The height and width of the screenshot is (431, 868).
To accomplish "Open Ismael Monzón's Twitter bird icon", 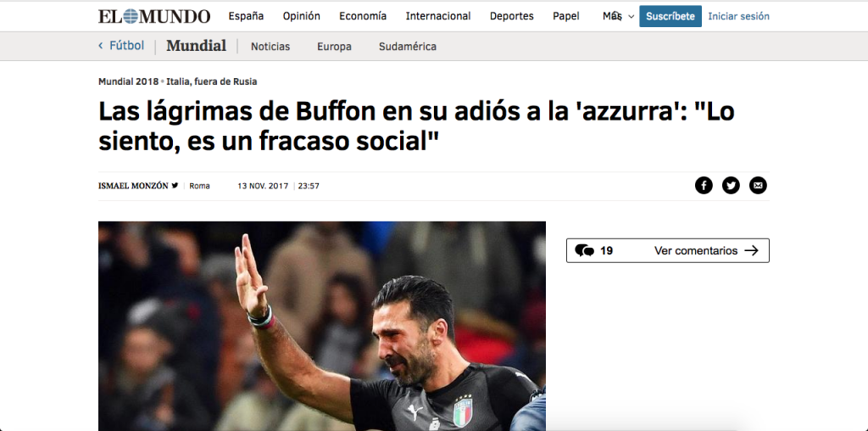I will (175, 186).
